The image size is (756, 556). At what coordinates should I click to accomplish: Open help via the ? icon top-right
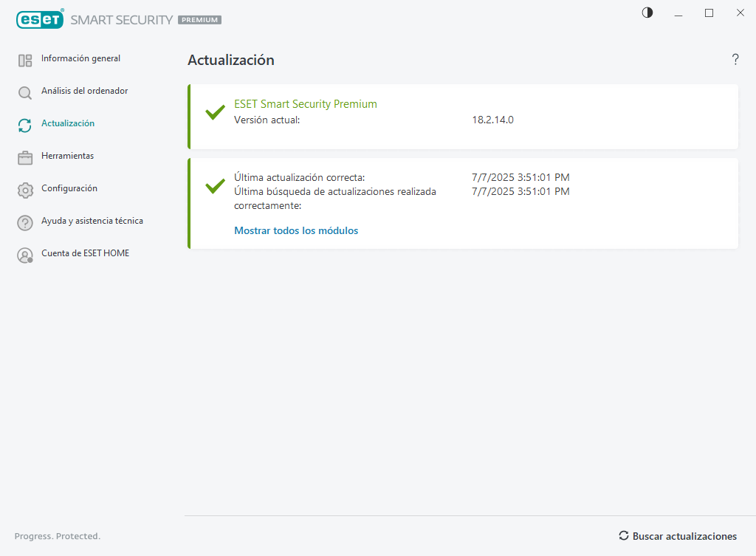tap(735, 60)
